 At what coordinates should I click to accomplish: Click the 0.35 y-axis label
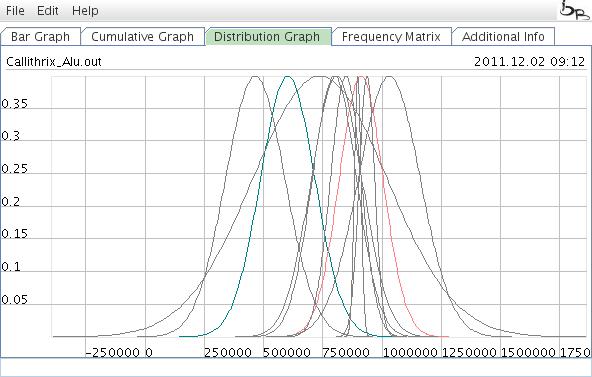coord(14,103)
